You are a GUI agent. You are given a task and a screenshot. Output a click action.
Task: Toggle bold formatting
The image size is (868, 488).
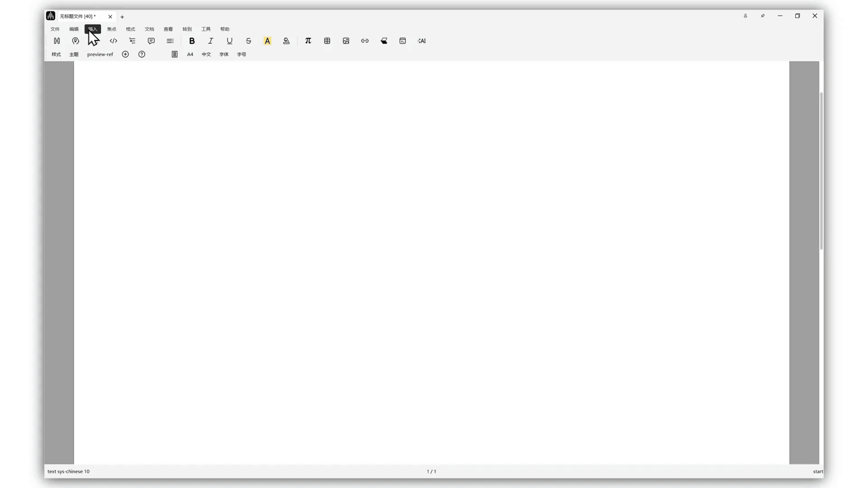pyautogui.click(x=192, y=41)
